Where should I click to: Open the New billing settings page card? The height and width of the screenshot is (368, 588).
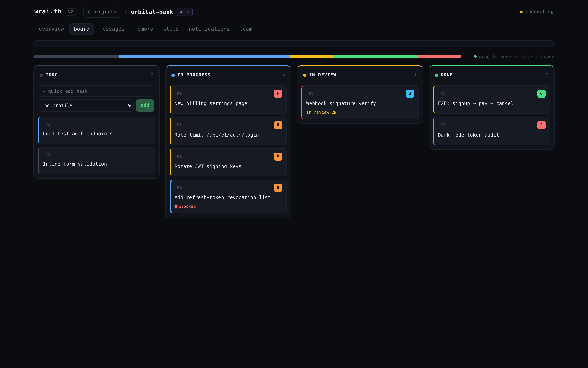228,99
